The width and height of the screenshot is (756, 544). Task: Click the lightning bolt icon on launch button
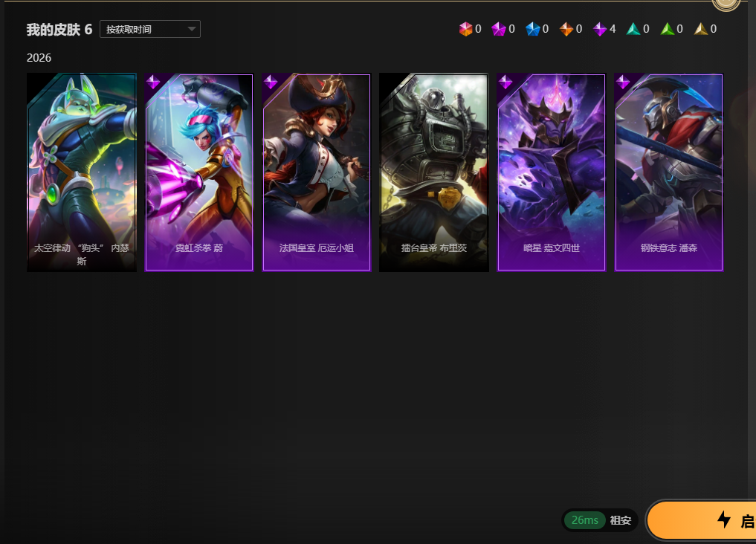click(x=724, y=519)
